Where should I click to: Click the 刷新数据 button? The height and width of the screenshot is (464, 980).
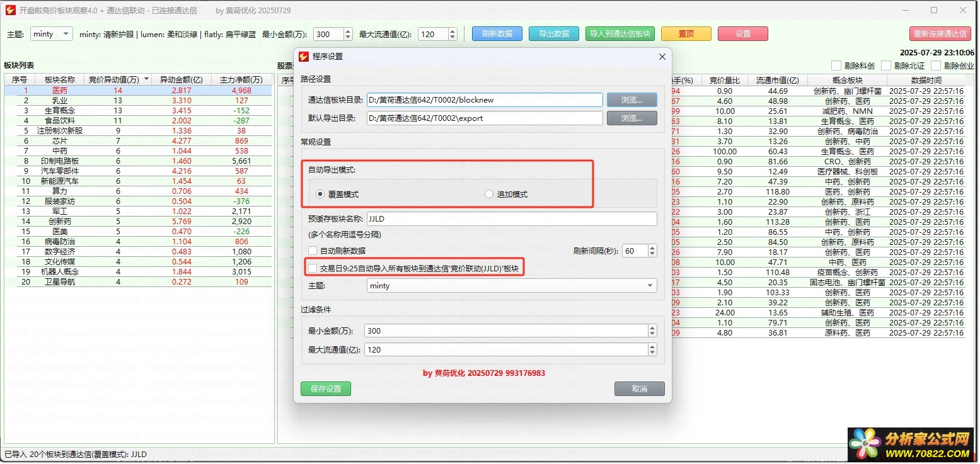tap(497, 34)
